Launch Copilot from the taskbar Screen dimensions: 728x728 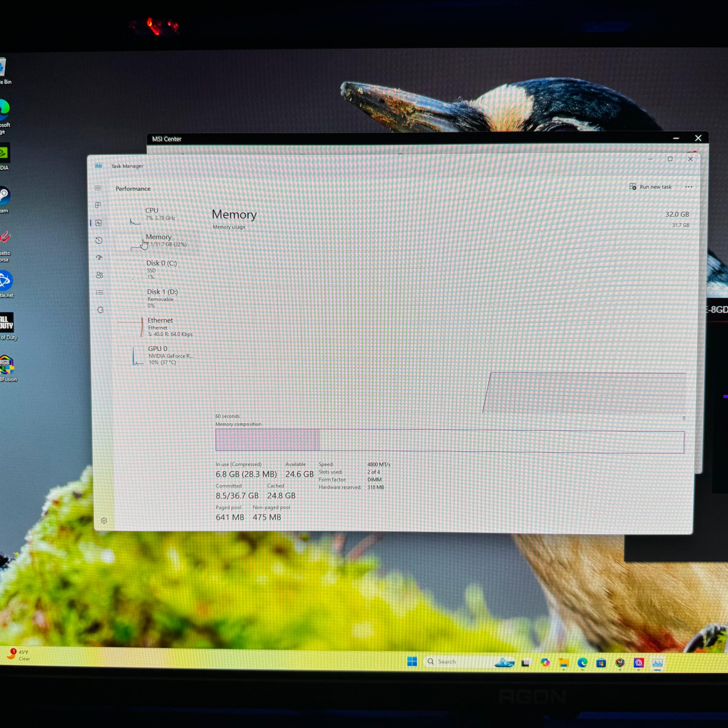point(545,663)
